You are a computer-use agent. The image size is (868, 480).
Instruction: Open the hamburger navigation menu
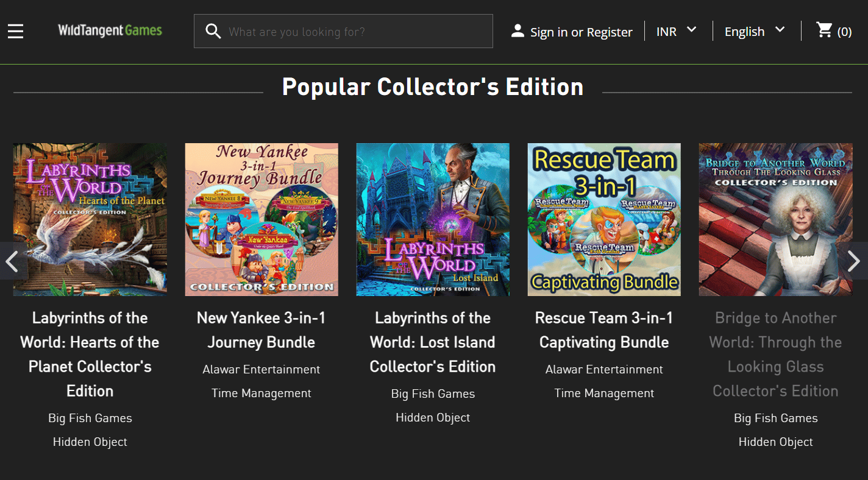click(15, 31)
